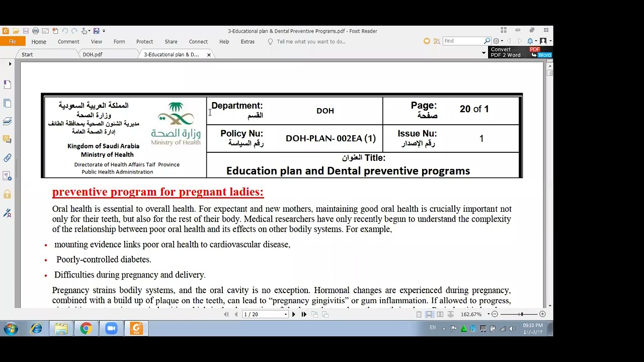Open the Attachments paperclip panel
Screen dimensions: 644x362
8,158
